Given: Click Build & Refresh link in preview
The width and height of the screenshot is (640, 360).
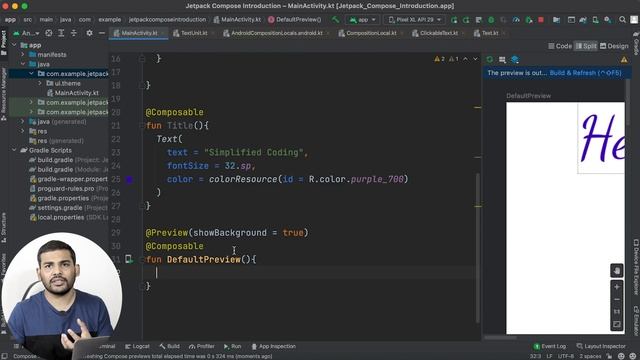Looking at the screenshot, I should tap(586, 73).
